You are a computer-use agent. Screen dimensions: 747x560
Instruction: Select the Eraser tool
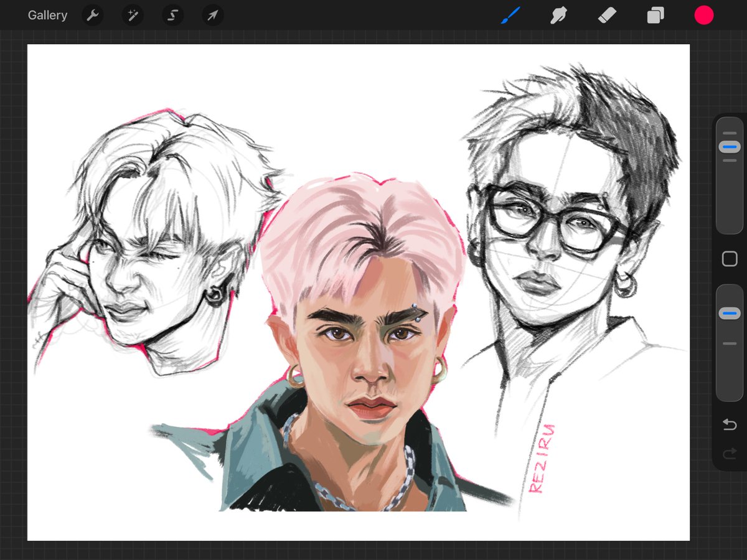tap(607, 16)
